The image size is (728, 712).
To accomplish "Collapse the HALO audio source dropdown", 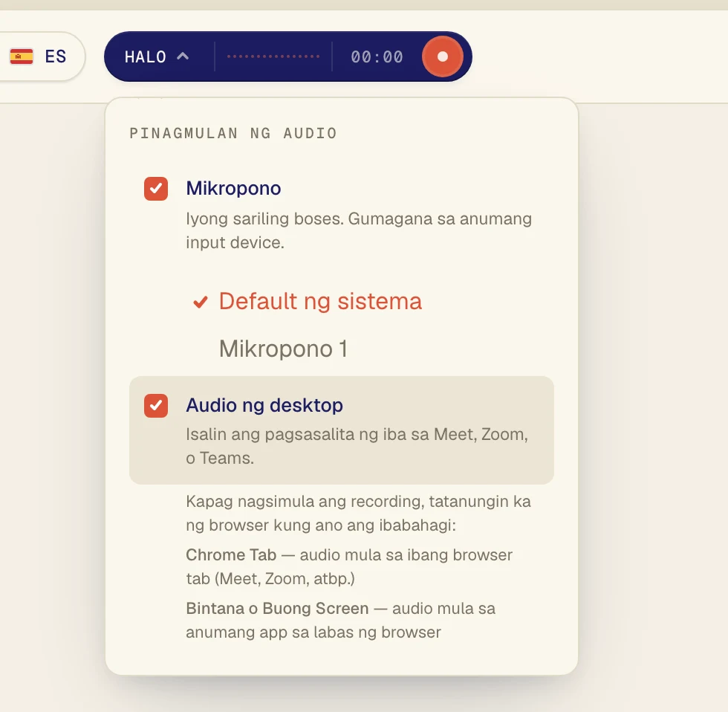I will pos(157,56).
